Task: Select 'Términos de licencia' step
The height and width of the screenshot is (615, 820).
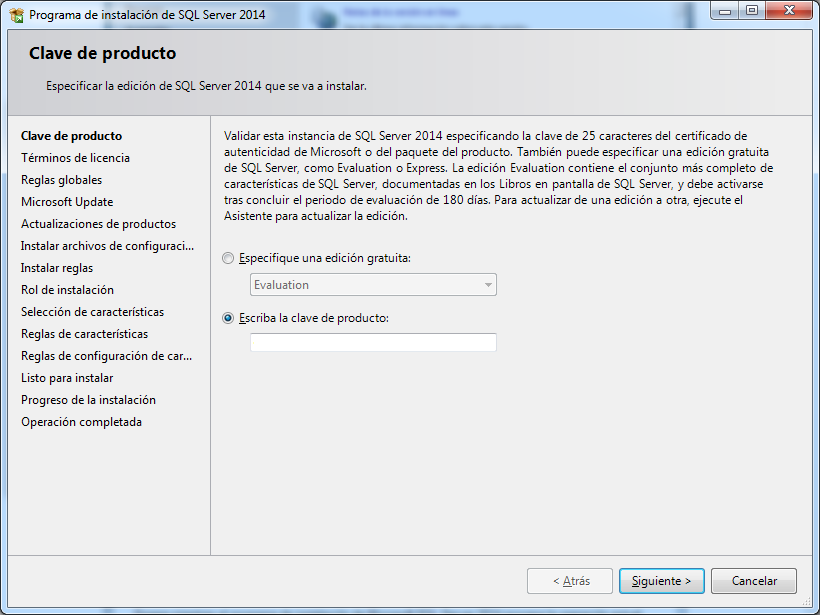Action: click(75, 158)
